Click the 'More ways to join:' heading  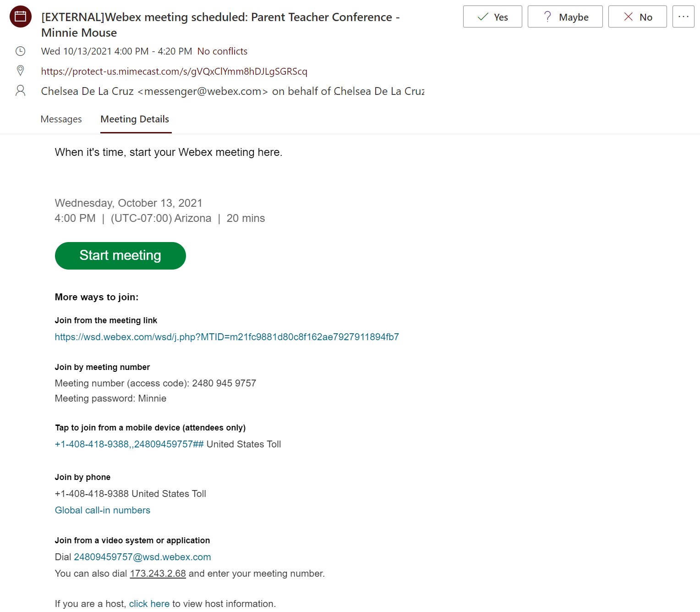[97, 297]
